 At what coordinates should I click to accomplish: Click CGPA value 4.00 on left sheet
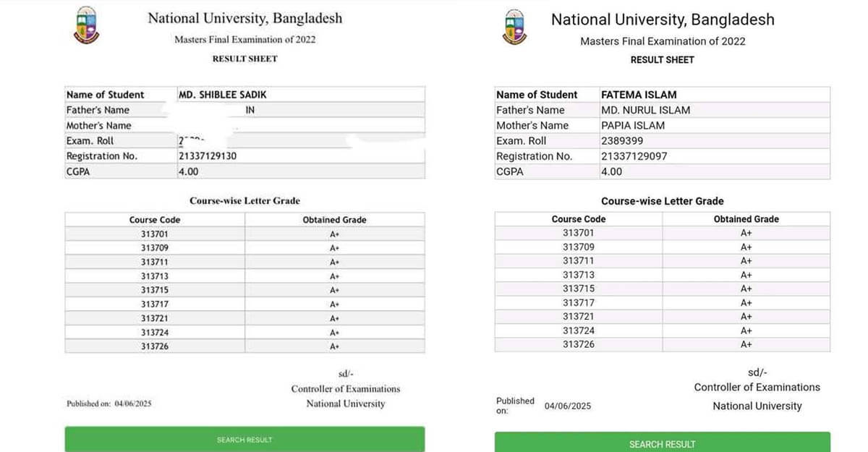188,171
